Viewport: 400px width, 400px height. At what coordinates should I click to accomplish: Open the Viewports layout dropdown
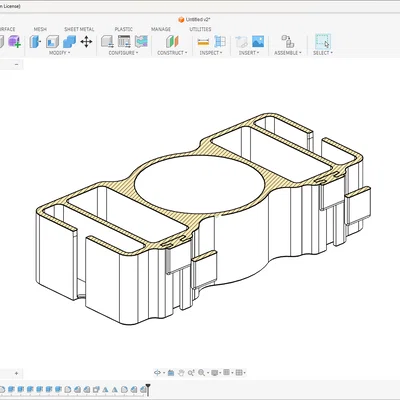coord(240,373)
